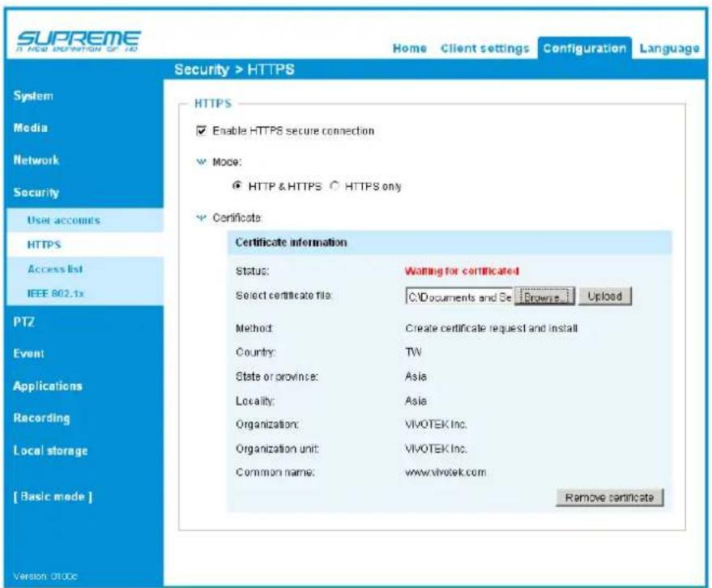Open the Recording menu
The width and height of the screenshot is (712, 588).
[x=41, y=418]
